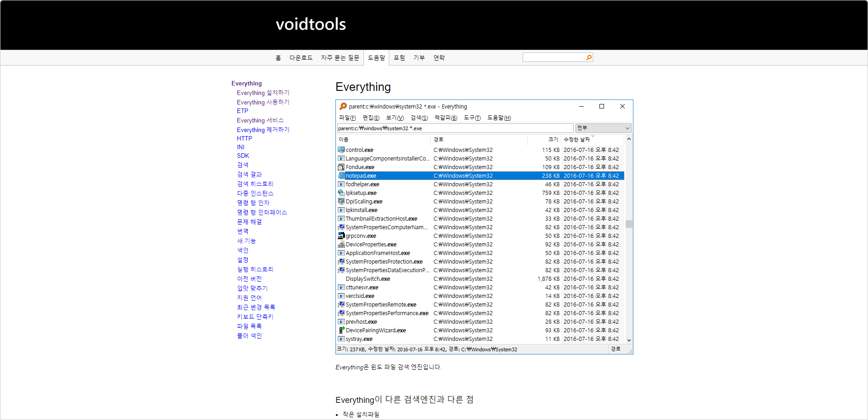Click the cttunesvr.exe file icon

pos(341,287)
